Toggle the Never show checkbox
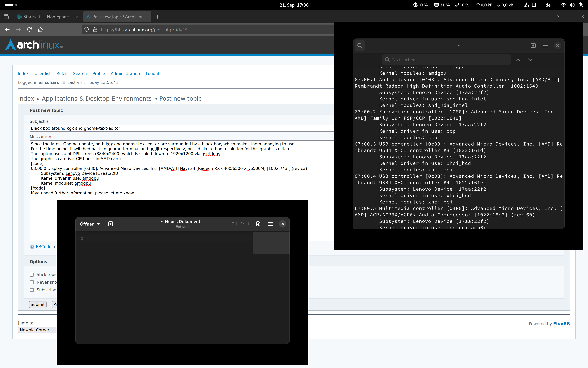The image size is (588, 368). (32, 282)
